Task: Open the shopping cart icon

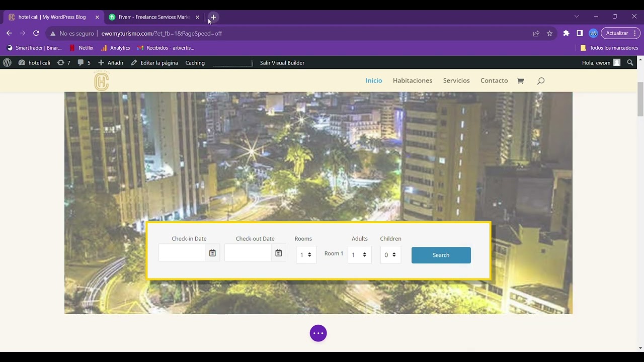Action: [521, 80]
